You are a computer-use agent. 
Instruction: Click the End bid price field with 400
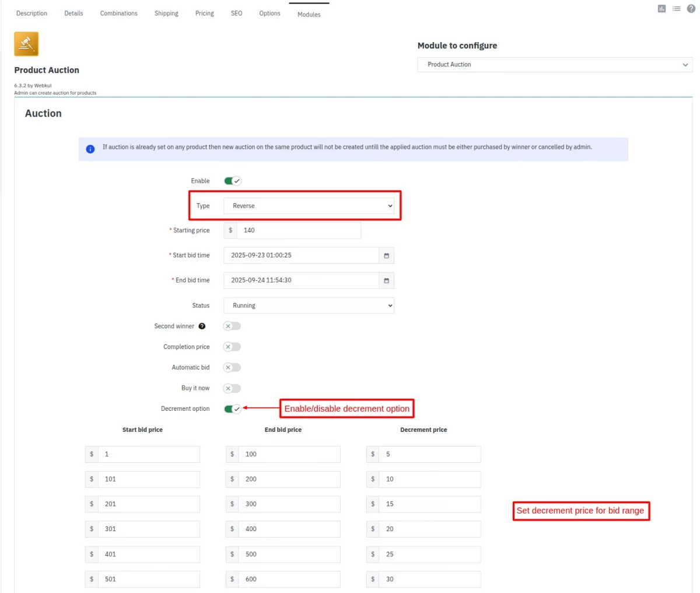[289, 529]
